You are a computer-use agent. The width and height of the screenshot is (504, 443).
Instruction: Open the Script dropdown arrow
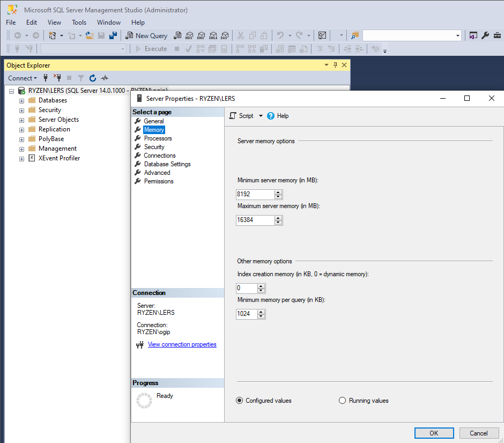(x=261, y=116)
